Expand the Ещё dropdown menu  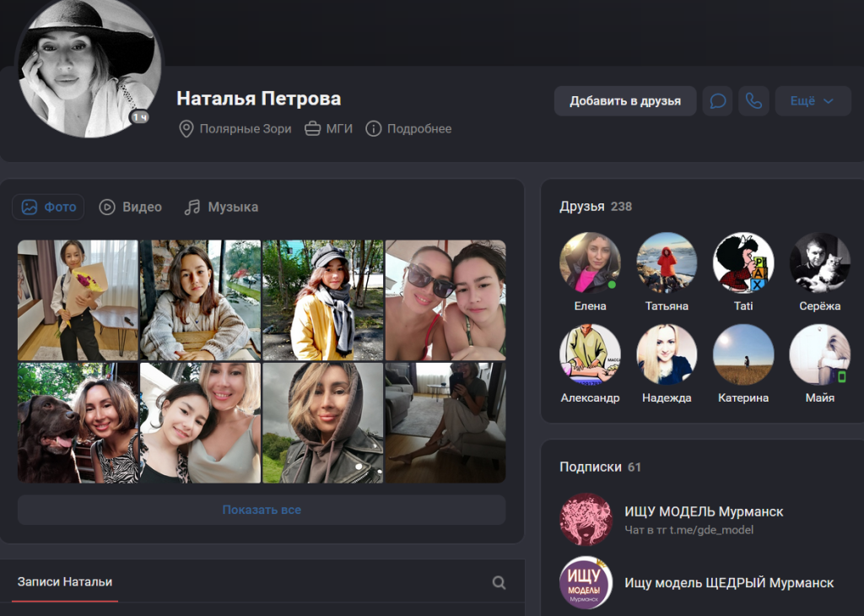pyautogui.click(x=813, y=100)
